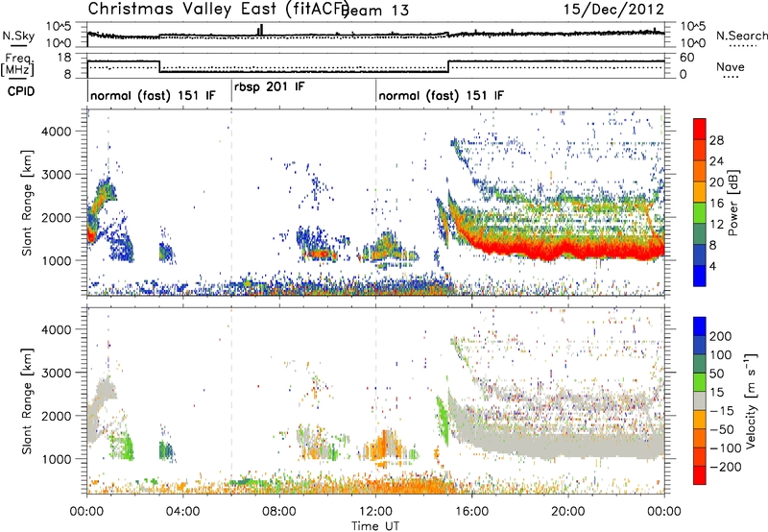
Task: Click the 24 tick on Power colorbar
Action: pos(716,161)
